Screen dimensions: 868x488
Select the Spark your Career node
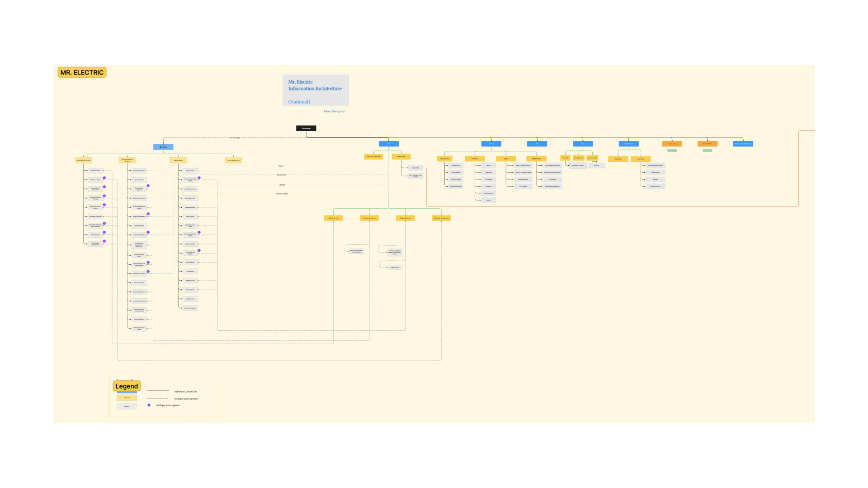(x=592, y=158)
